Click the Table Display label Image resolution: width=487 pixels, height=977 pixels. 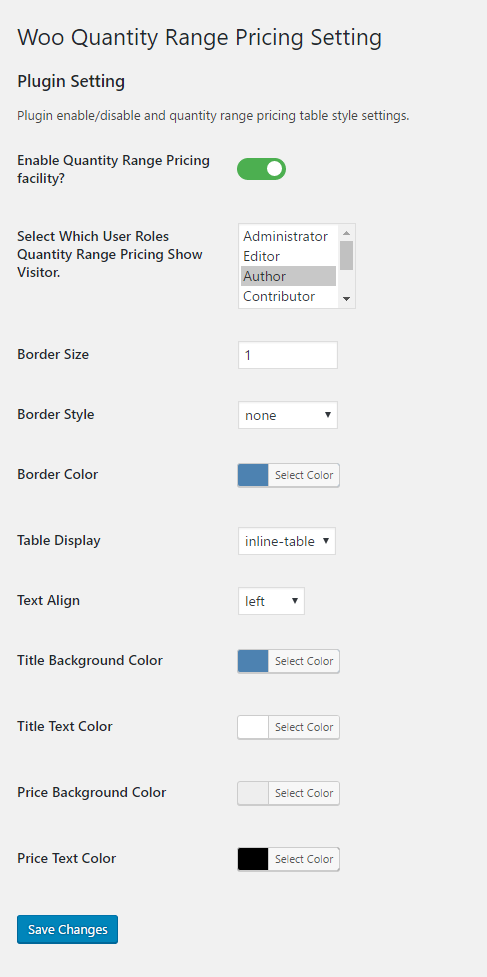[x=59, y=540]
